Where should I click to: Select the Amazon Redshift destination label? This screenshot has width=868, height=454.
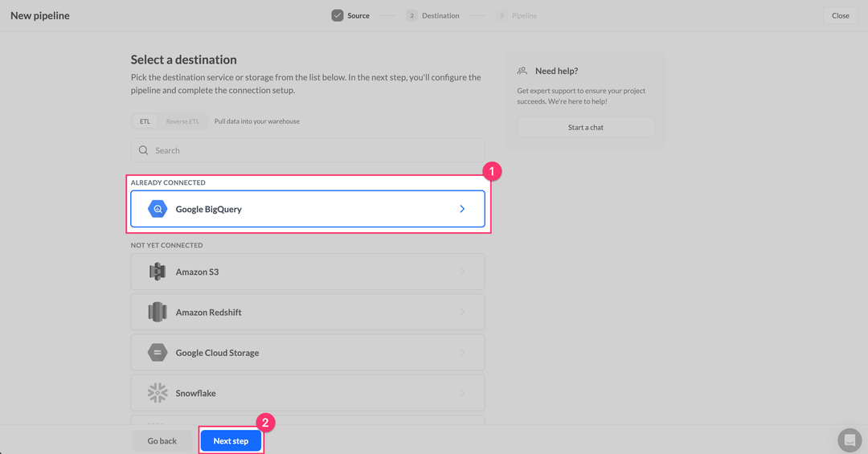coord(209,313)
